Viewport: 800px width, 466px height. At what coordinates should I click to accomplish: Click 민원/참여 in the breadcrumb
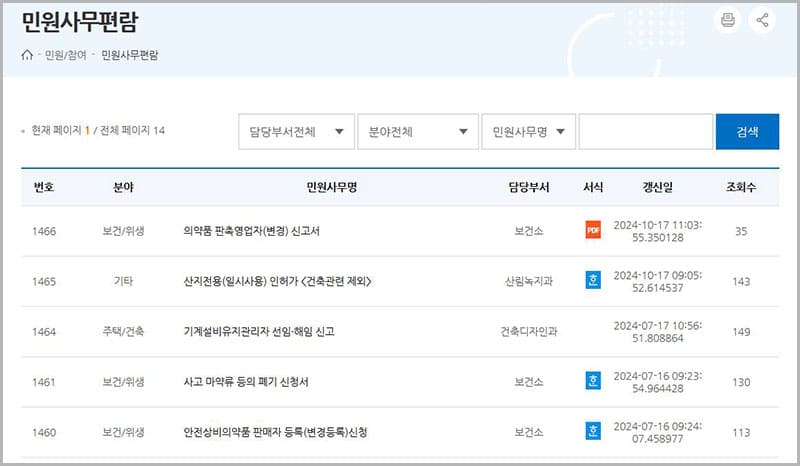pyautogui.click(x=65, y=55)
